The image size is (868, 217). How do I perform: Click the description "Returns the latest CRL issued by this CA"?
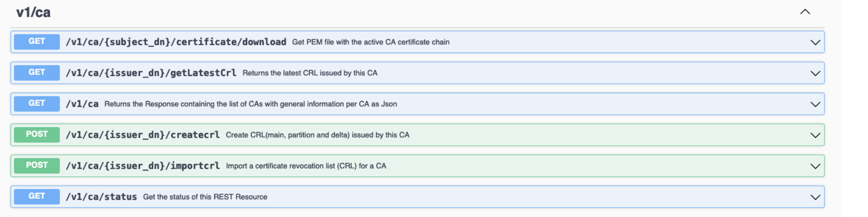[310, 73]
